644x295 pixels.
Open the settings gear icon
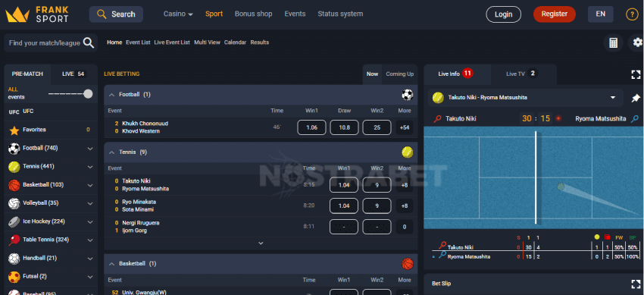coord(637,42)
